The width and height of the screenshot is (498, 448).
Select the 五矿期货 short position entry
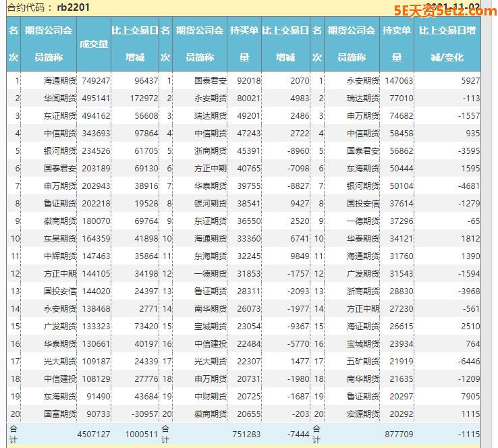(362, 361)
